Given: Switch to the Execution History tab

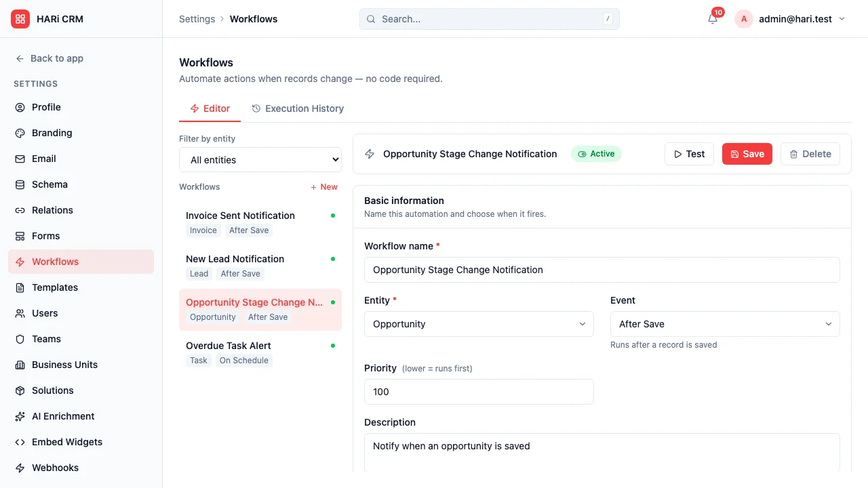Looking at the screenshot, I should click(298, 108).
